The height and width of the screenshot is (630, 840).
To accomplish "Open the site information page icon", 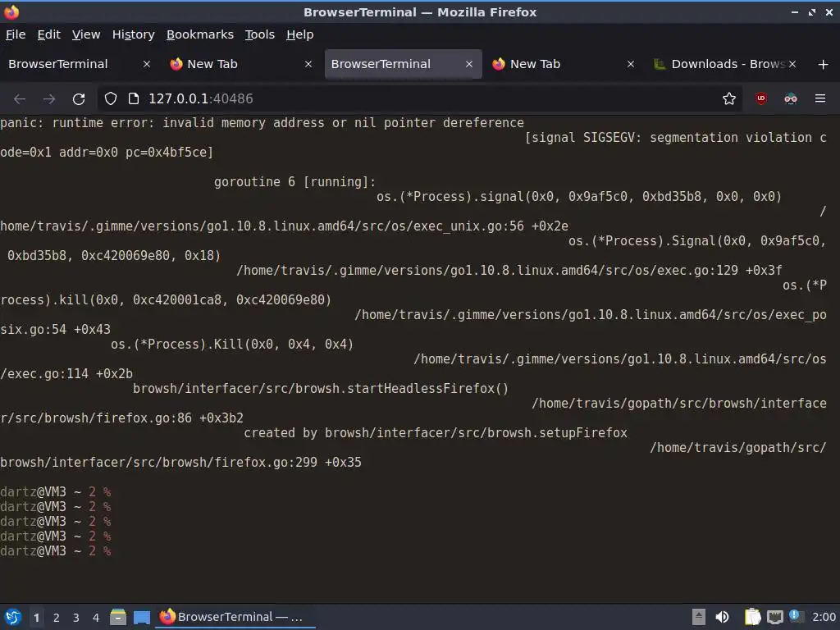I will pos(134,98).
